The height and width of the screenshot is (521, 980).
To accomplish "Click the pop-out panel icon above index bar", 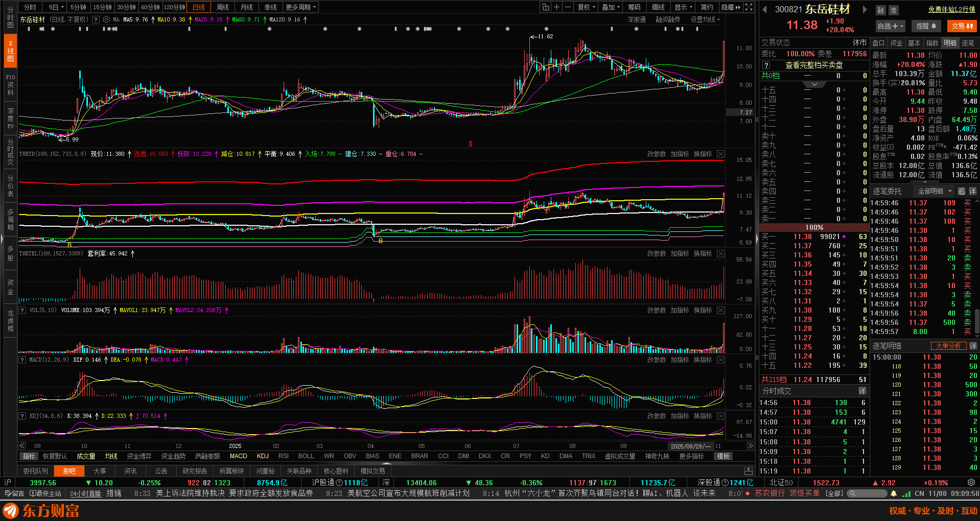I will pyautogui.click(x=749, y=470).
